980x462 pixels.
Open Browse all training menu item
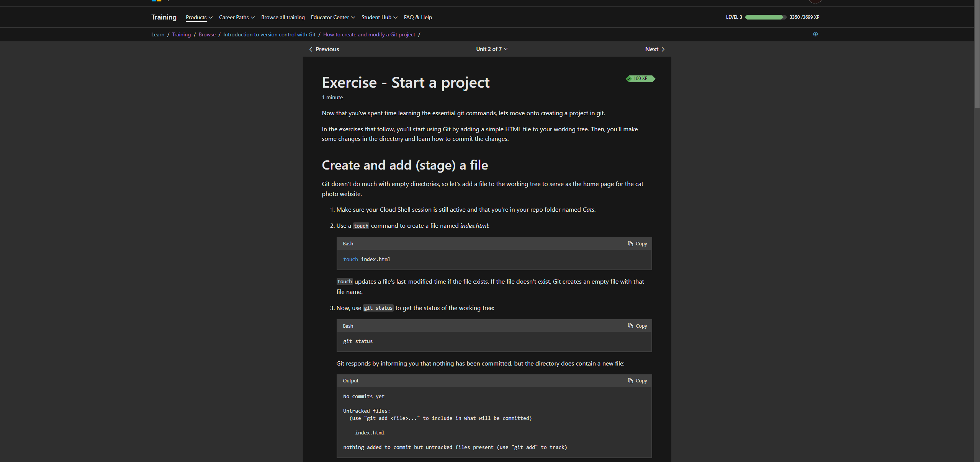(x=283, y=18)
